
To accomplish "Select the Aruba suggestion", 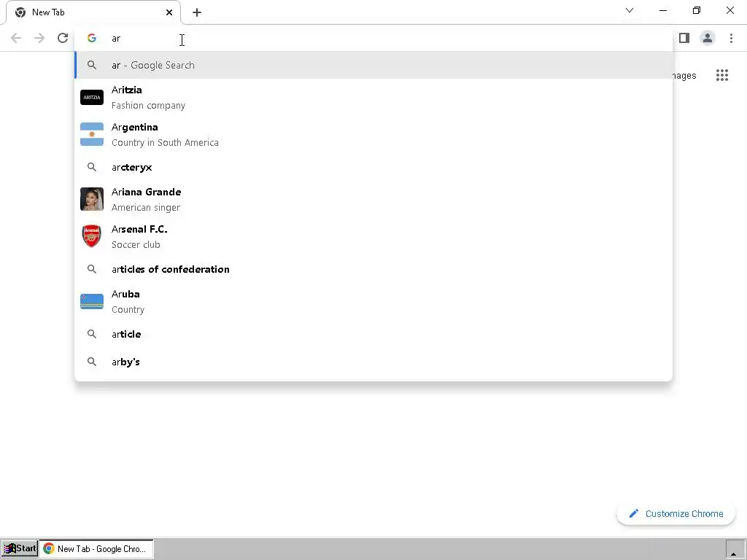I will [x=373, y=301].
